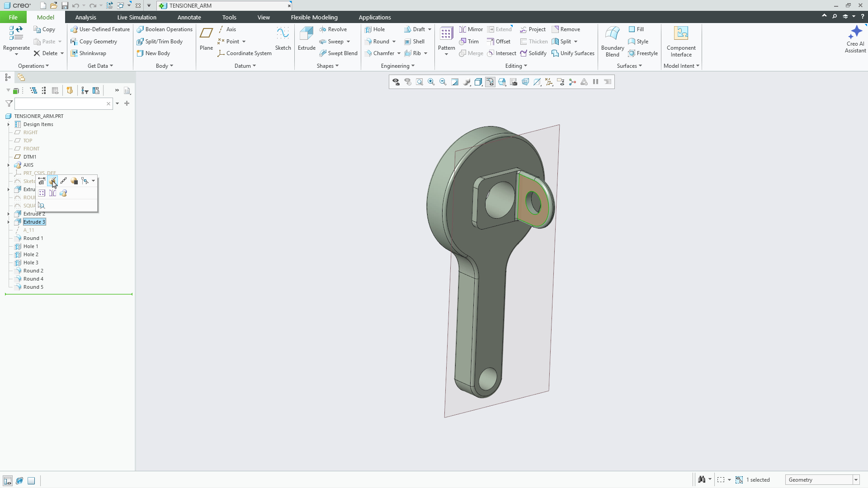Launch Creo AI Assistant
Viewport: 868px width, 488px height.
click(x=855, y=39)
